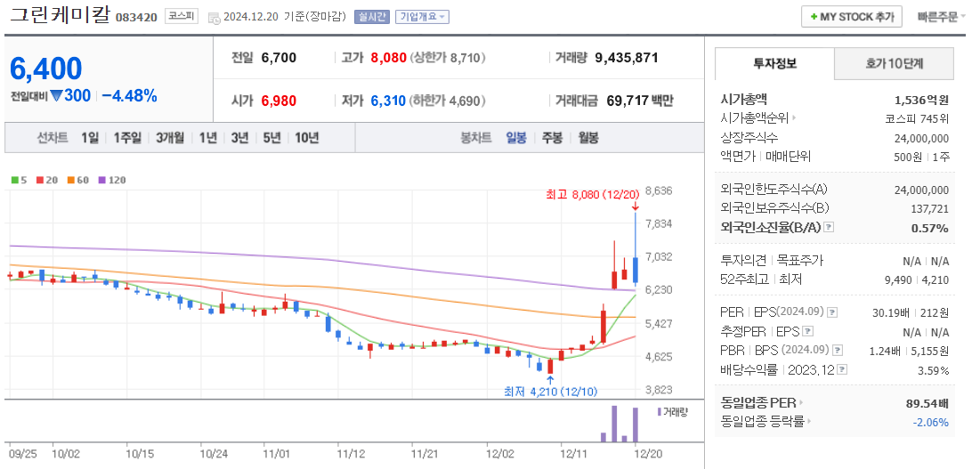Screen dimensions: 980x469
Task: Click the down triangle next to 300
Action: click(56, 96)
